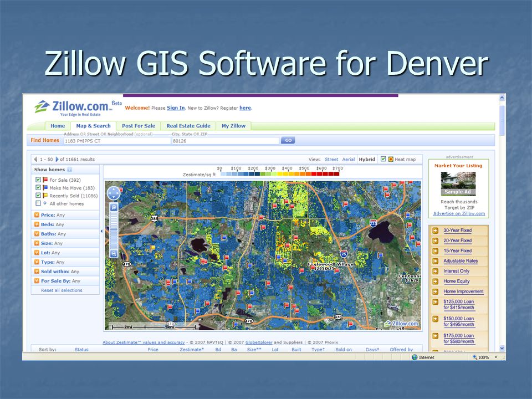
Task: Click the Register here link
Action: click(x=245, y=108)
